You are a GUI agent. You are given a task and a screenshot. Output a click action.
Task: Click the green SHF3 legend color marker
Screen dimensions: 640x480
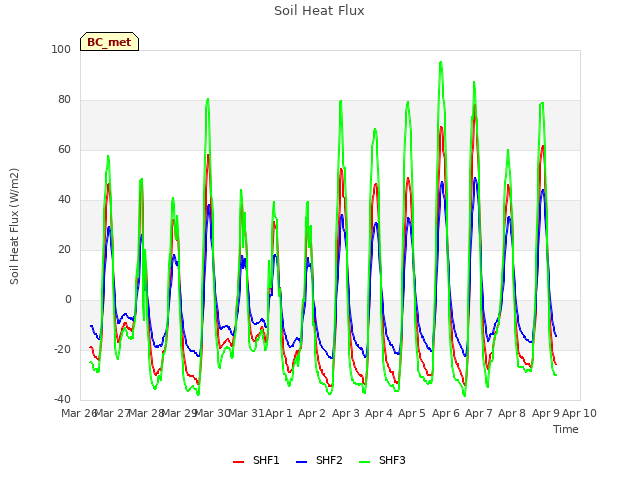[364, 462]
